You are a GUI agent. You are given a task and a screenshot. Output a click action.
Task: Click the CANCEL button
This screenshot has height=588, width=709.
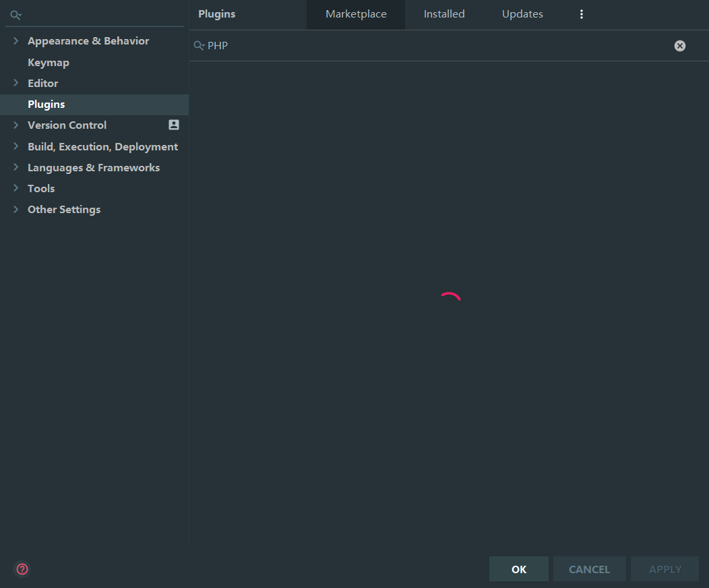point(589,568)
